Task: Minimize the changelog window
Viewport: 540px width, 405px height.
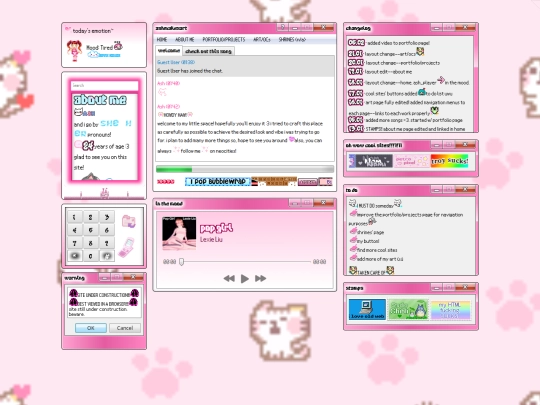Action: tap(437, 27)
